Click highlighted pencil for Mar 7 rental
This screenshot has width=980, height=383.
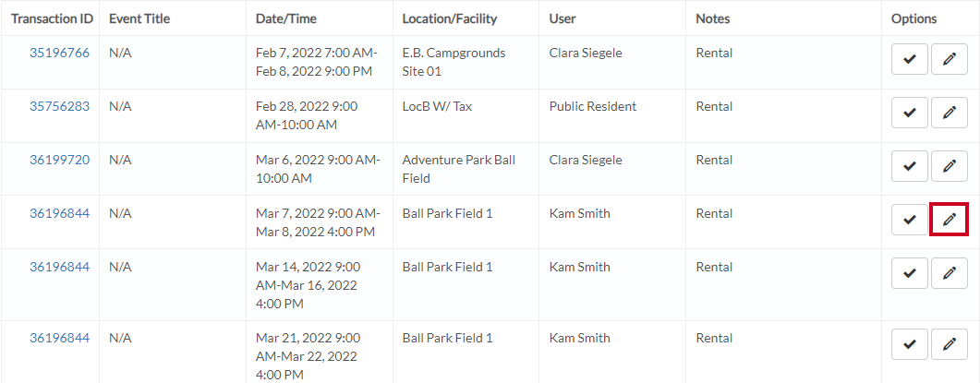click(950, 220)
